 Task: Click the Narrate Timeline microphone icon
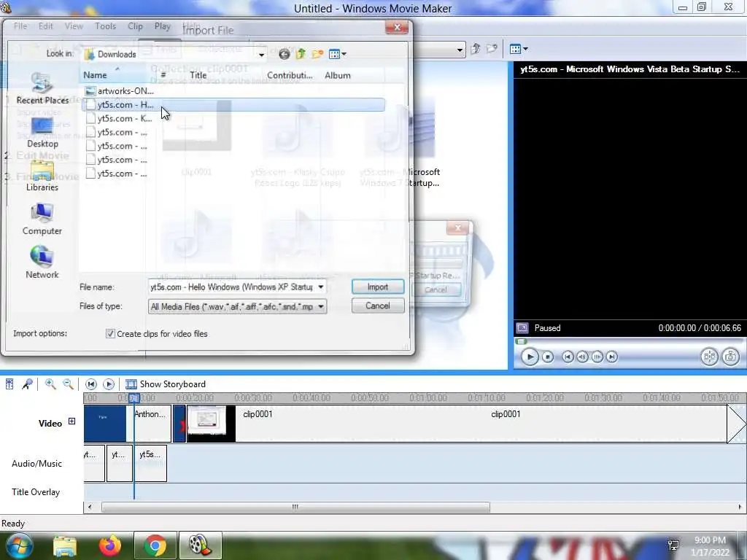click(27, 384)
